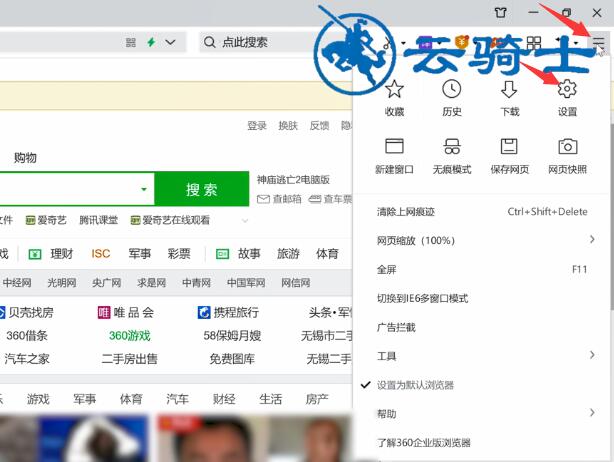This screenshot has width=614, height=462.
Task: Open the 历史 history clock icon
Action: [451, 89]
